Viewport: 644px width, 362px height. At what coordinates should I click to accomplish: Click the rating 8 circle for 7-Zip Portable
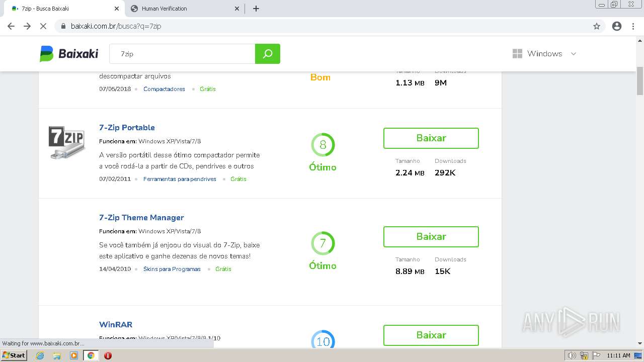[323, 145]
